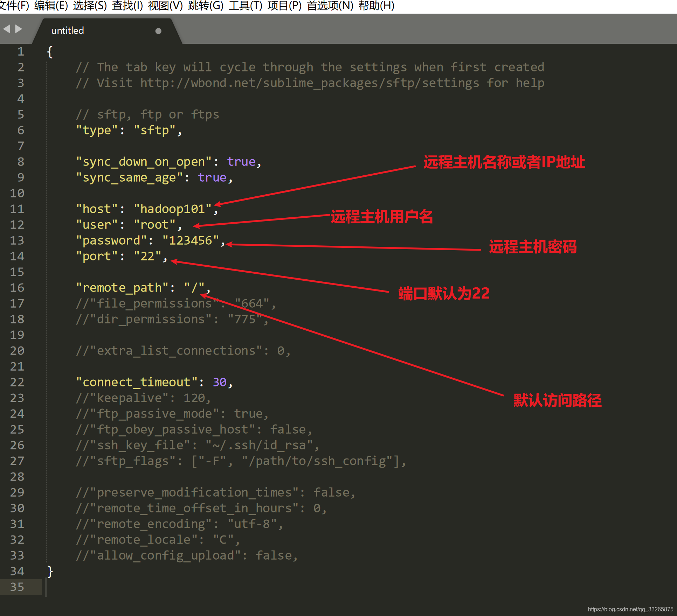677x616 pixels.
Task: Click commented "remote_locale" line
Action: point(158,540)
